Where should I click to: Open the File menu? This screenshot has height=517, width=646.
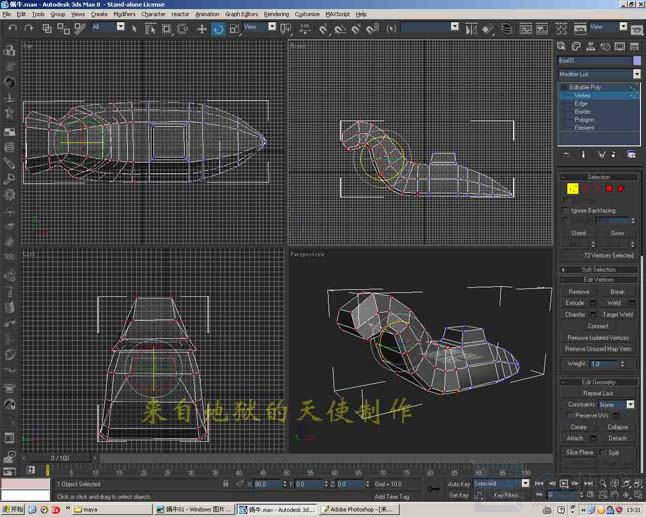pyautogui.click(x=7, y=14)
